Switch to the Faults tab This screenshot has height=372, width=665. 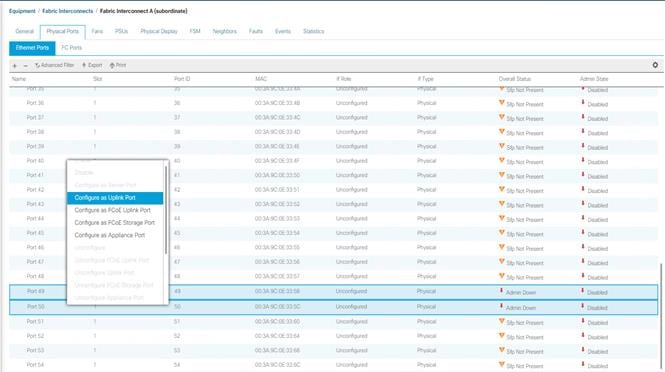click(x=256, y=31)
